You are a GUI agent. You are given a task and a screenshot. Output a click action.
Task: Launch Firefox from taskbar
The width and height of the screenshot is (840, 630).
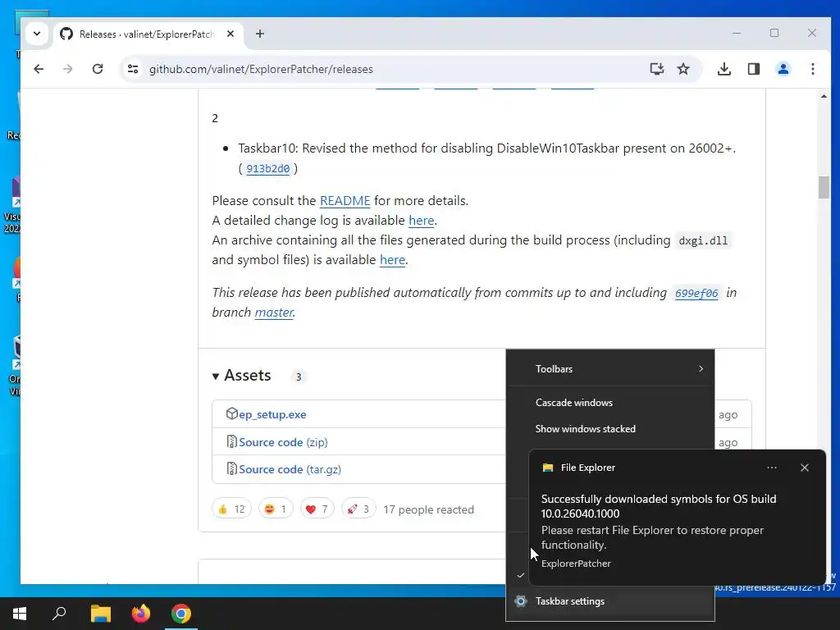(141, 614)
